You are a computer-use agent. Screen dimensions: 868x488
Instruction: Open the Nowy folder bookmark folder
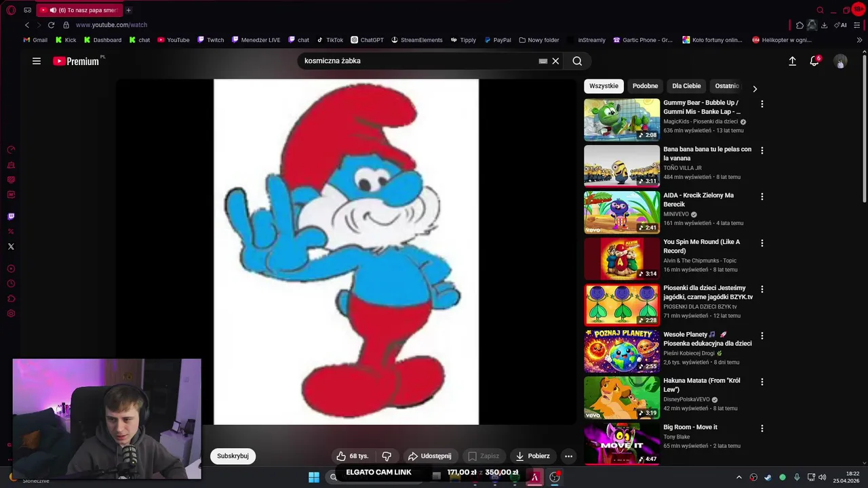click(539, 40)
